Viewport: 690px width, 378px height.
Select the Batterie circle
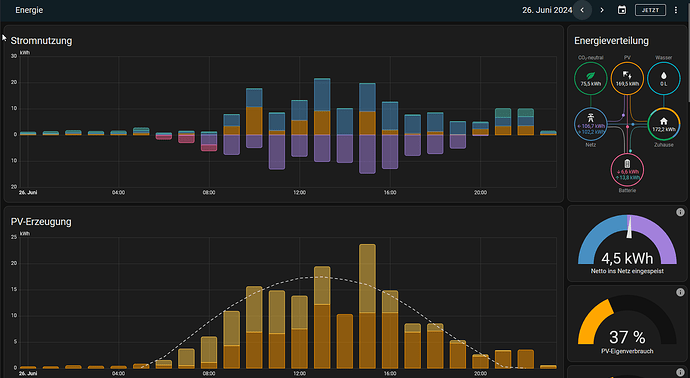pyautogui.click(x=627, y=170)
